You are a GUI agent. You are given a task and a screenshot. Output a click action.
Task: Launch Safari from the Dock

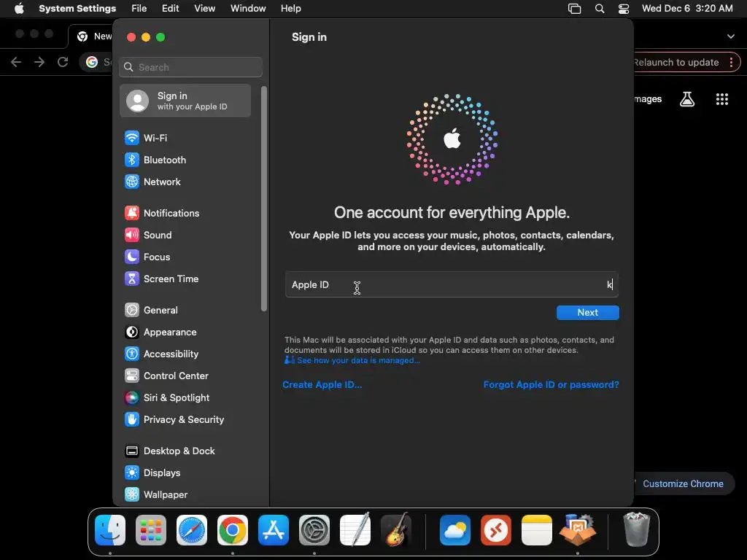[192, 530]
